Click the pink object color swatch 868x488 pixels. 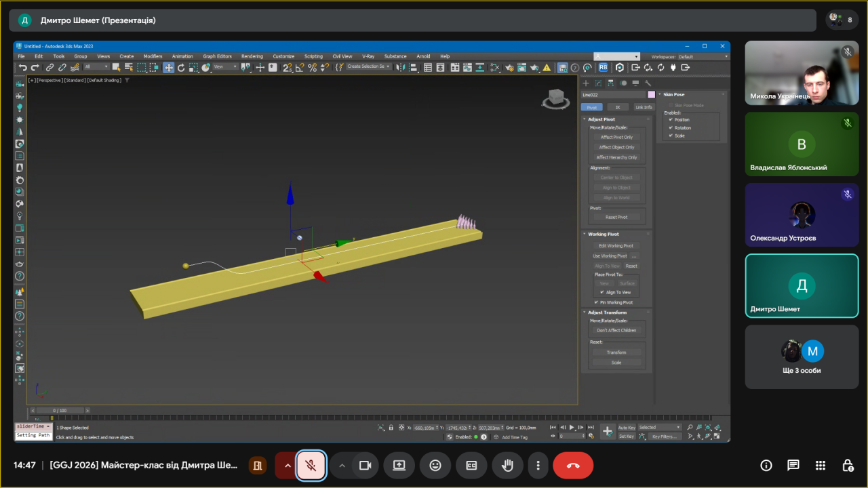click(652, 95)
